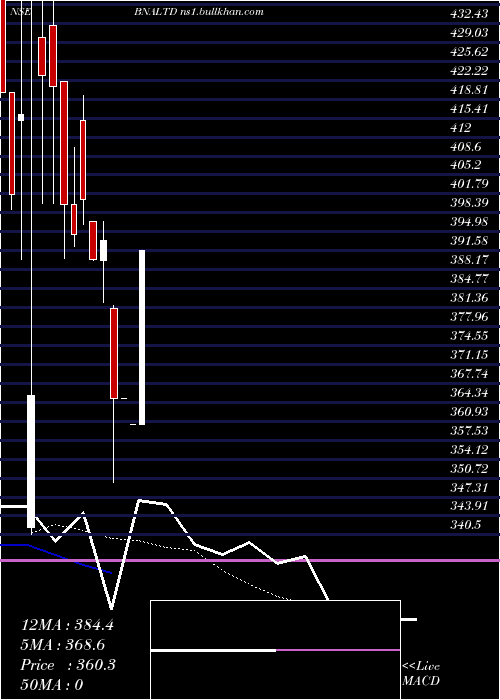500x700 pixels.
Task: Click the 377.96 price axis label
Action: click(469, 316)
